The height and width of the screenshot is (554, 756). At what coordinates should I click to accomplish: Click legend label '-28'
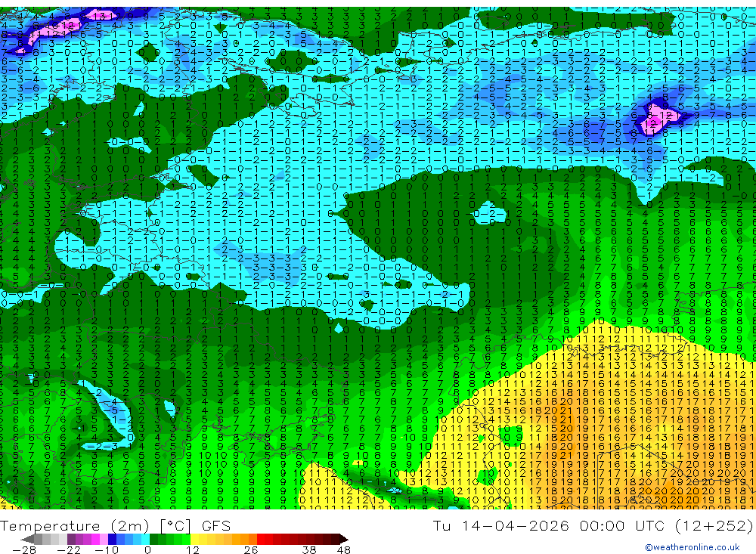click(24, 550)
